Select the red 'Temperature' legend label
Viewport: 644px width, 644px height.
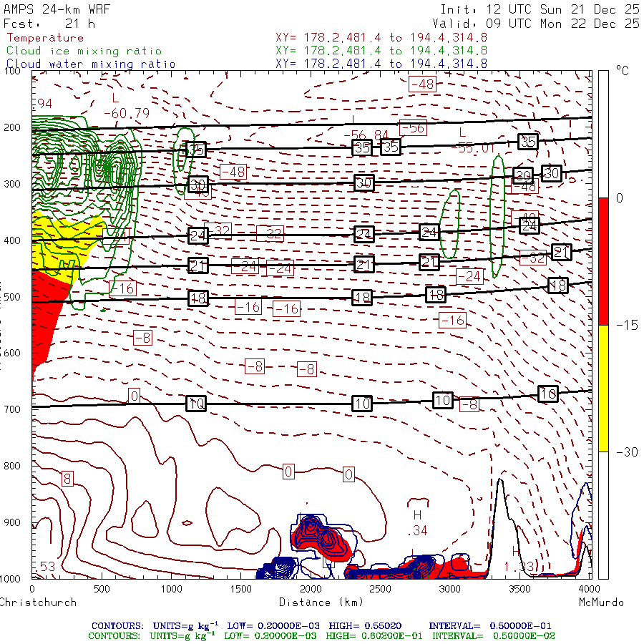pyautogui.click(x=45, y=38)
